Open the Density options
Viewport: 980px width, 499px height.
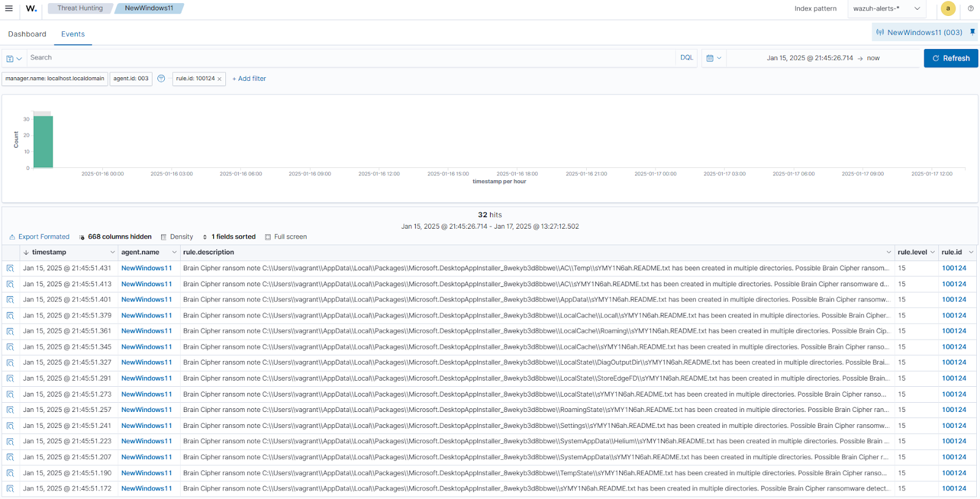177,237
